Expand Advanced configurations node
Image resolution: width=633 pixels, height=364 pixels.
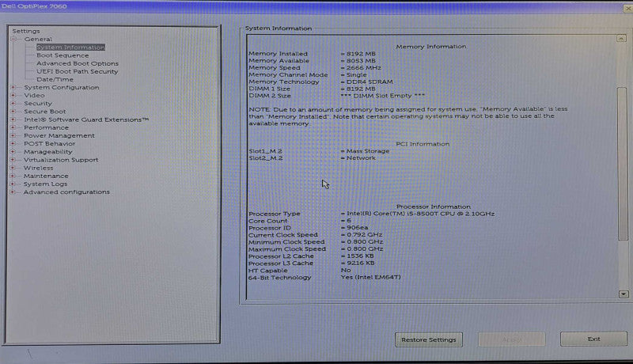click(x=13, y=192)
